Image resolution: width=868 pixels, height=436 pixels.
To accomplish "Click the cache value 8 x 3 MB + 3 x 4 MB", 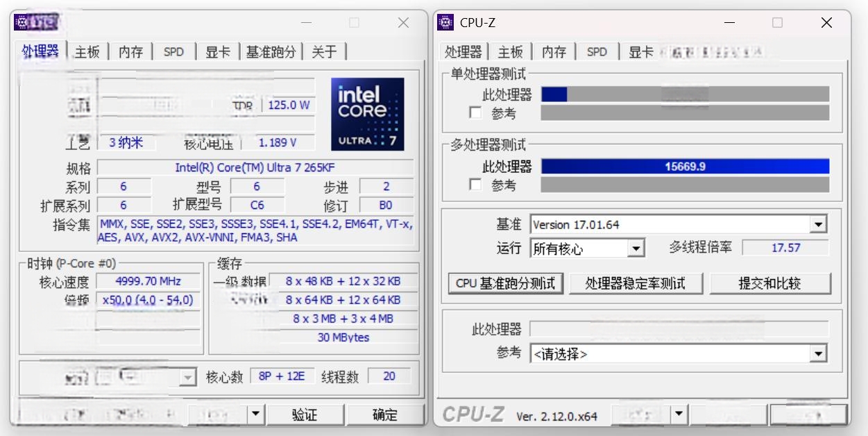I will point(343,319).
